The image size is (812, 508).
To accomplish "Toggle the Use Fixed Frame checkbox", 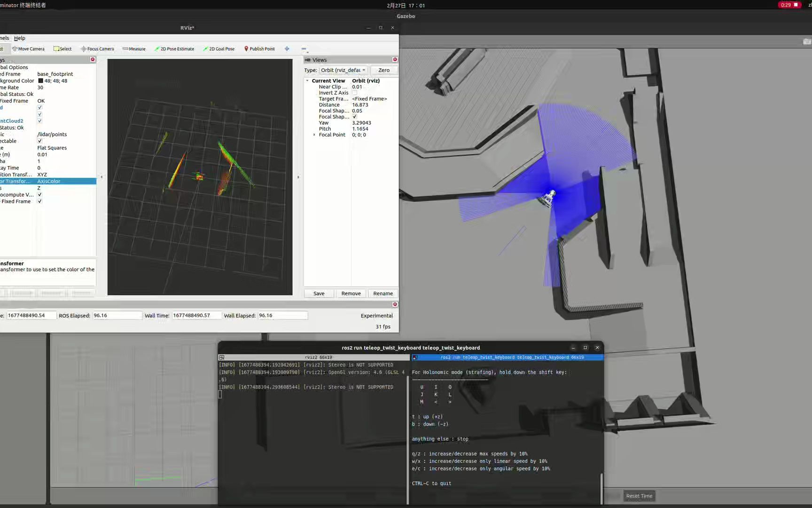I will (40, 201).
